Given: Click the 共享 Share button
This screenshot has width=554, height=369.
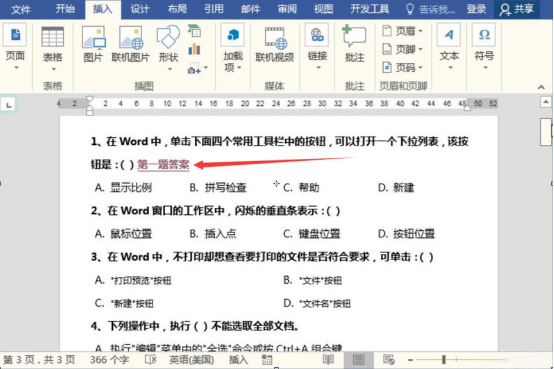Looking at the screenshot, I should 517,9.
